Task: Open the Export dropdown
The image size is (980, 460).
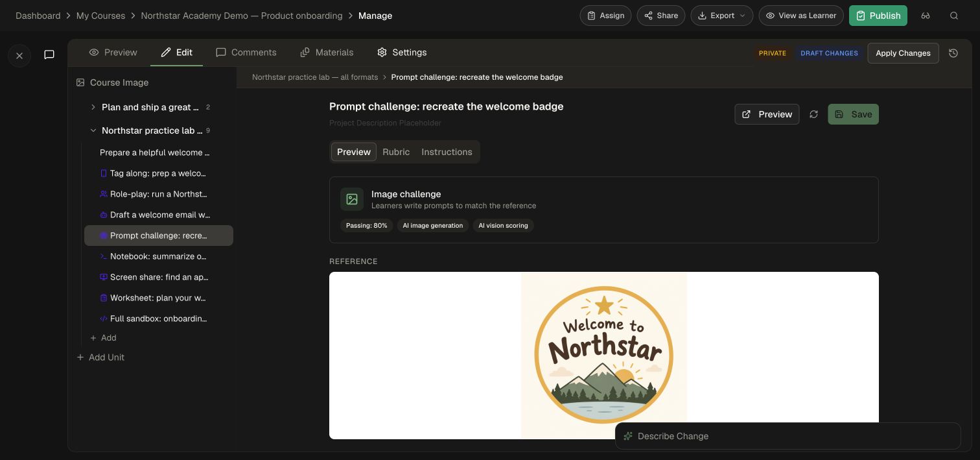Action: tap(722, 16)
